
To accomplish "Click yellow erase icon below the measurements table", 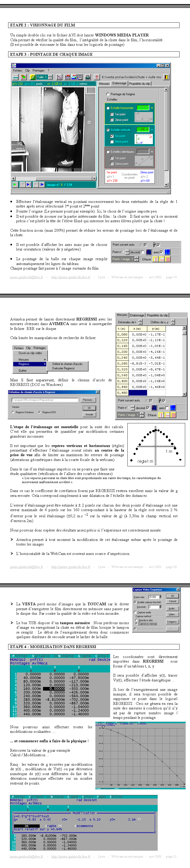I will pyautogui.click(x=161, y=415).
